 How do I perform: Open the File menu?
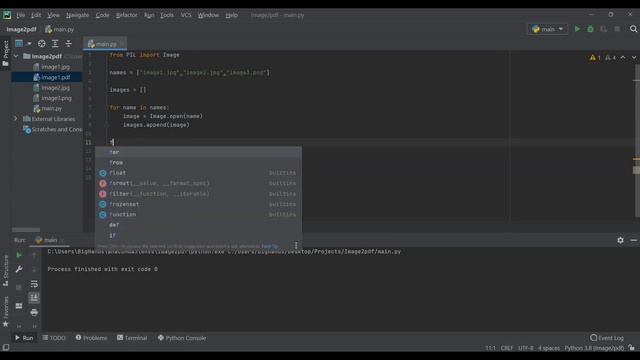[x=20, y=15]
